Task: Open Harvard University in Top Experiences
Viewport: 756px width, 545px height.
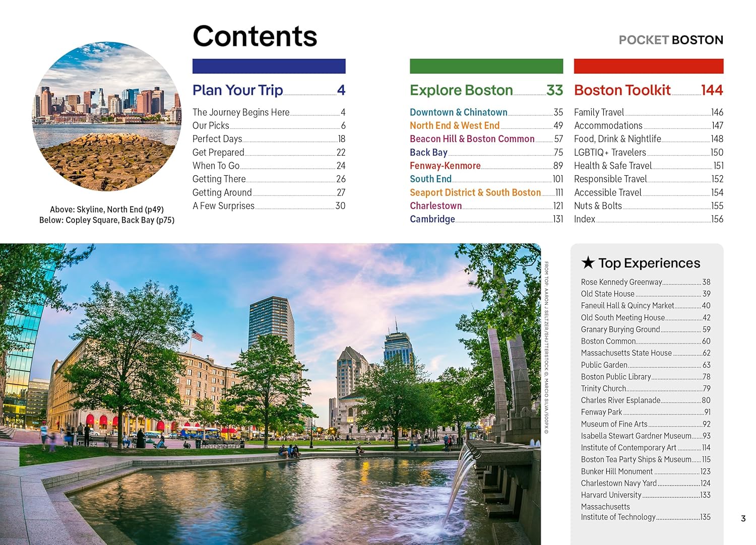Action: click(x=611, y=495)
